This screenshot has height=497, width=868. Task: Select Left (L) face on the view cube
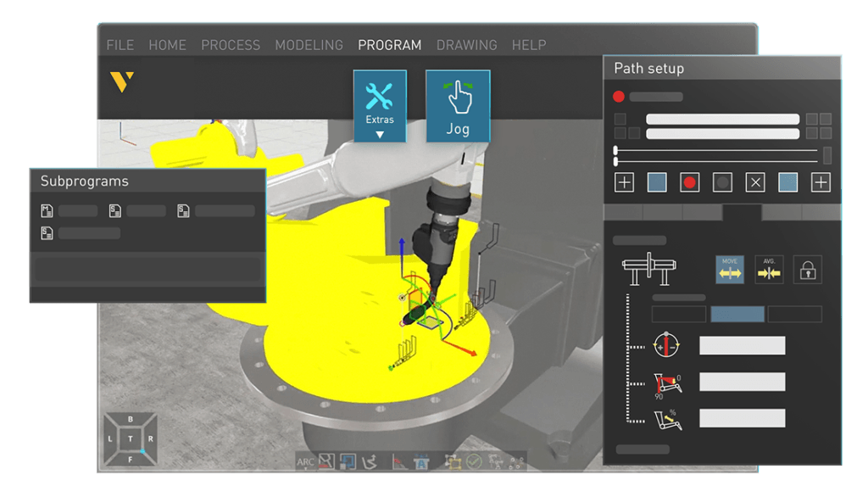tap(110, 438)
